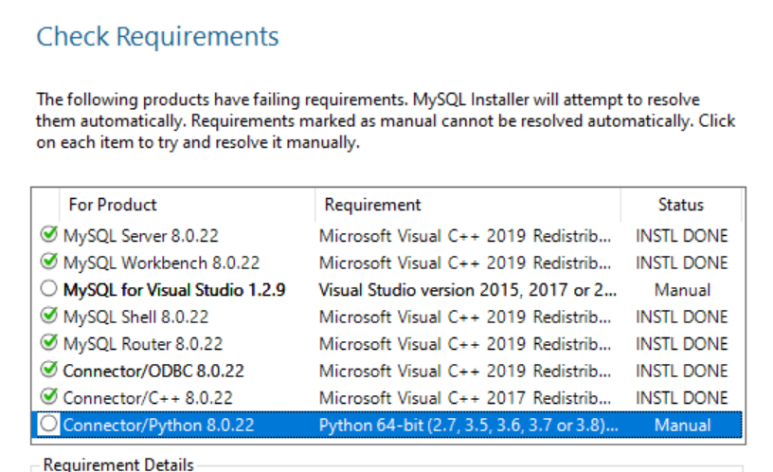
Task: Select the Connector/C++ 8.0.22 product name
Action: click(148, 399)
